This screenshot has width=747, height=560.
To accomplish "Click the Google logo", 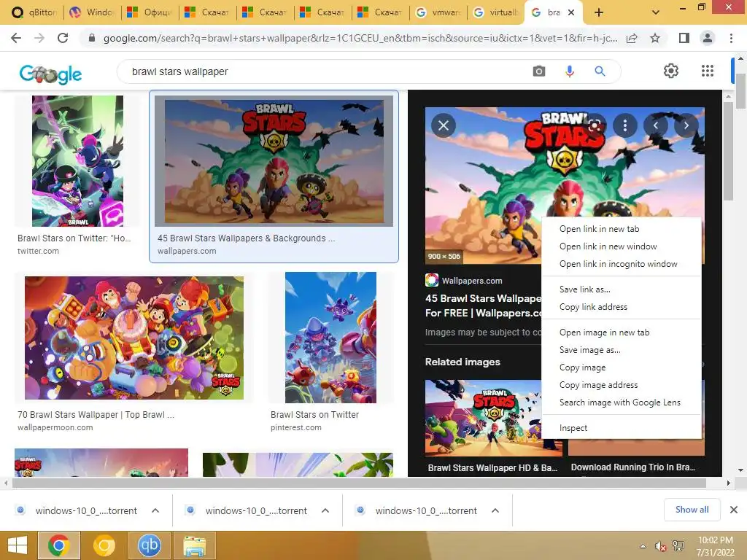I will [x=50, y=74].
